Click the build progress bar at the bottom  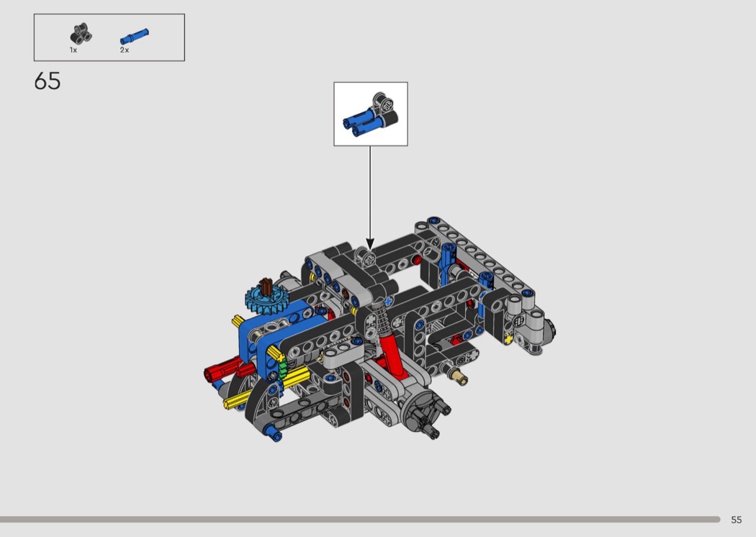(x=360, y=519)
